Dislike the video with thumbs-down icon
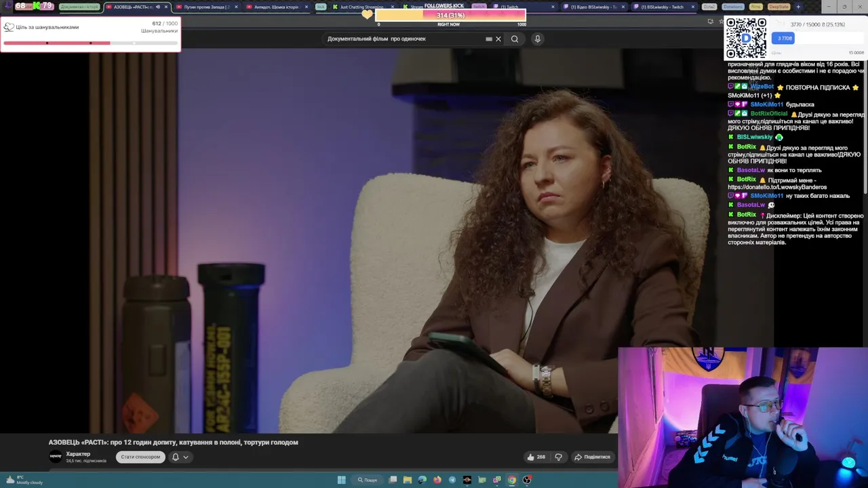Image resolution: width=868 pixels, height=488 pixels. point(558,457)
